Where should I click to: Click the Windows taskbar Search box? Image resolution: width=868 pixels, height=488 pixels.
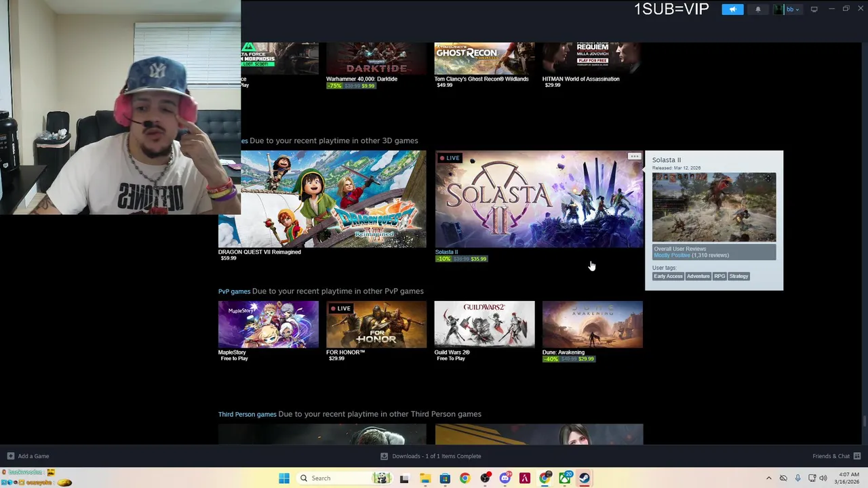tap(344, 479)
